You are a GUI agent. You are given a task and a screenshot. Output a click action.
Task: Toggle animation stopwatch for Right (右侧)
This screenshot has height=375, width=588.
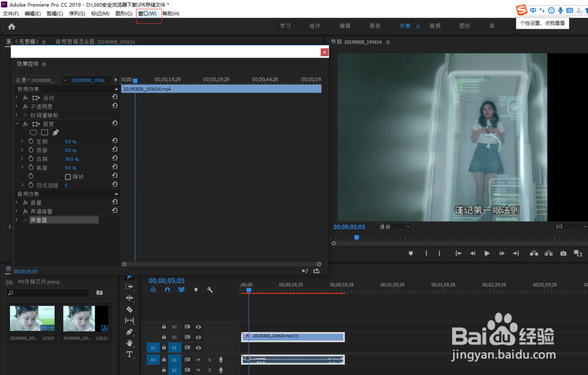click(x=31, y=159)
